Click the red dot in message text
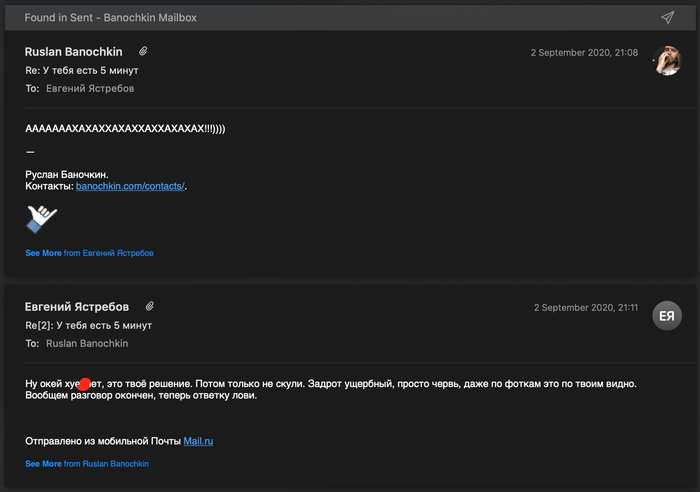 click(x=85, y=384)
